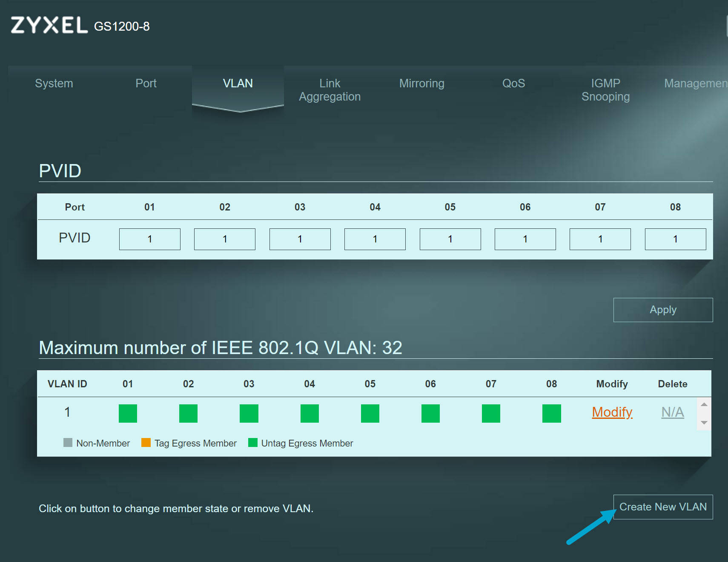Viewport: 728px width, 562px height.
Task: Toggle port 05 membership for VLAN 1
Action: pos(370,413)
